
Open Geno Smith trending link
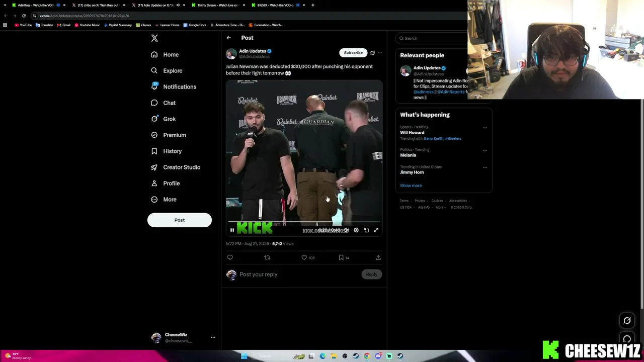tap(434, 139)
